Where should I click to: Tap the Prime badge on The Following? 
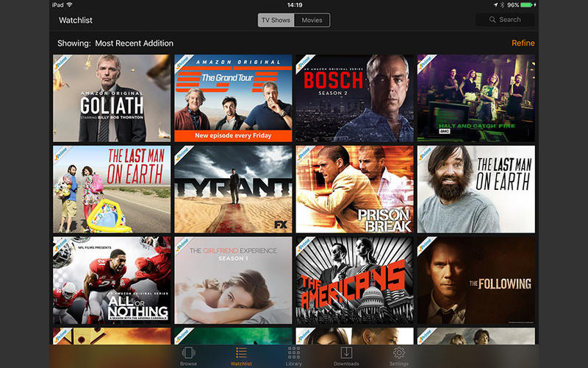[426, 245]
